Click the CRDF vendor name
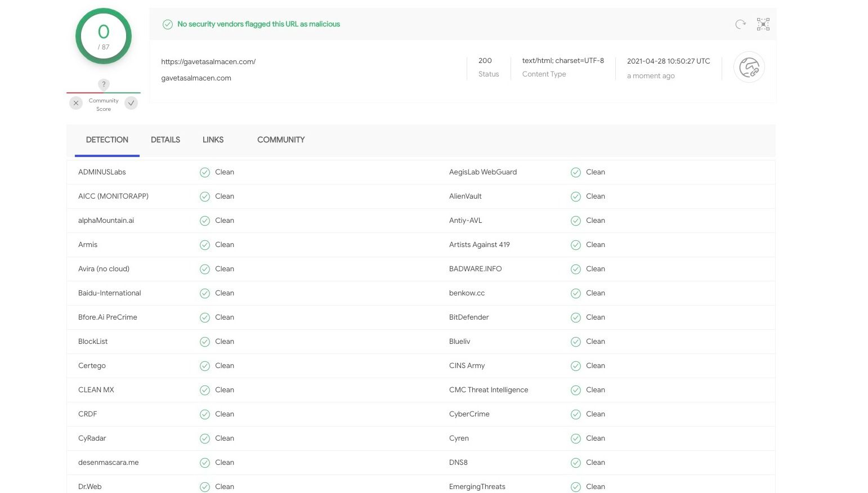Screen dimensions: 868x493 click(x=87, y=414)
